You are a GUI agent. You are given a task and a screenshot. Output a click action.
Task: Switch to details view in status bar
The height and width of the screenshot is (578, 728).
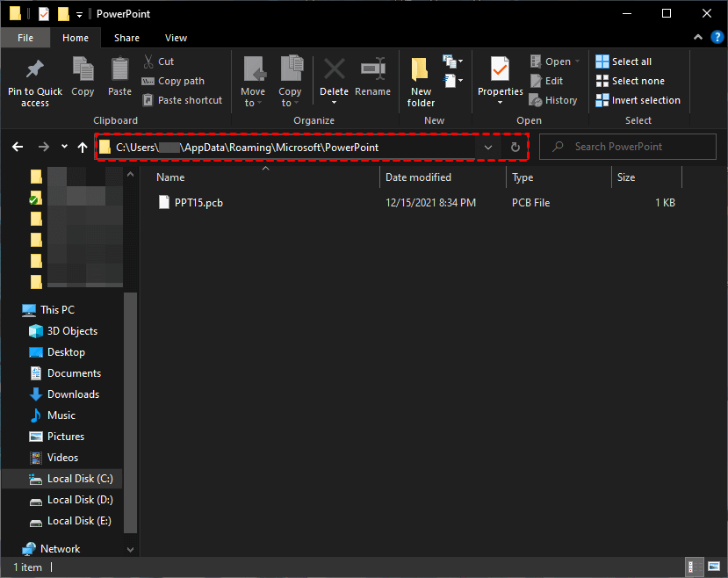coord(694,567)
